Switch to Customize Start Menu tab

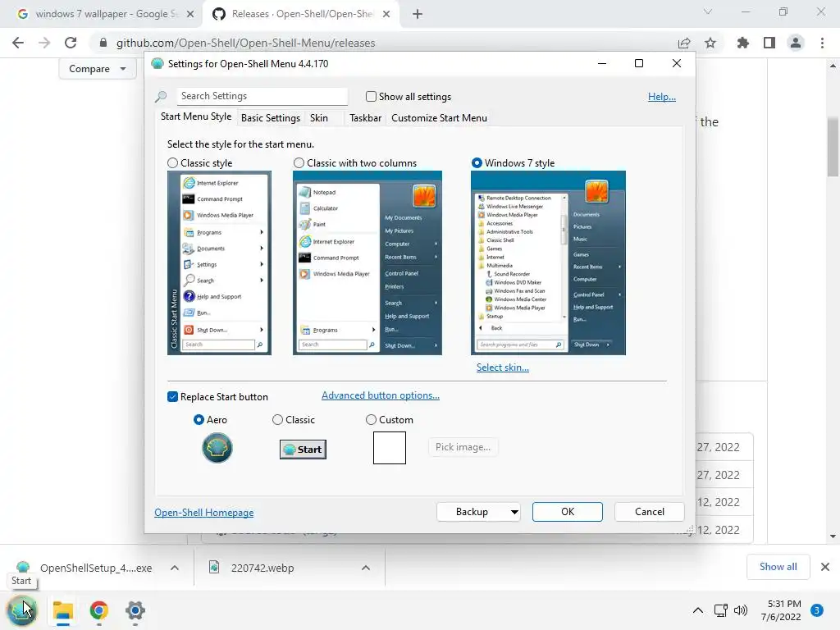(440, 118)
